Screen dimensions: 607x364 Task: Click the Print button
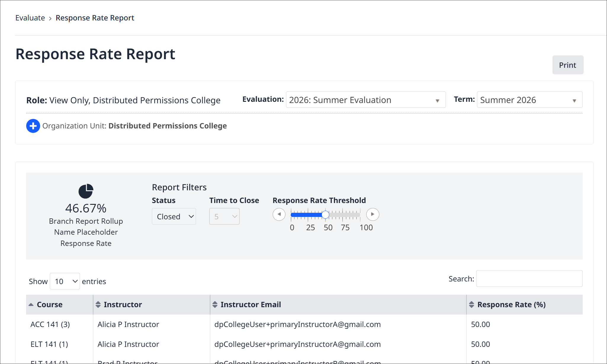coord(568,65)
